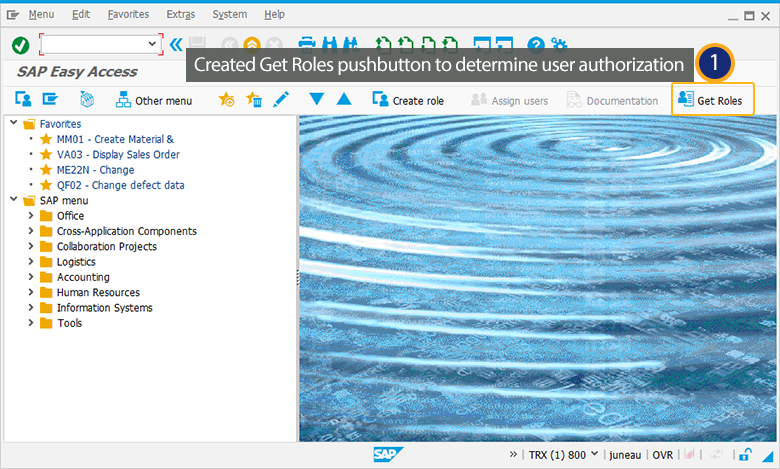
Task: Expand the Accounting folder
Action: pyautogui.click(x=31, y=277)
